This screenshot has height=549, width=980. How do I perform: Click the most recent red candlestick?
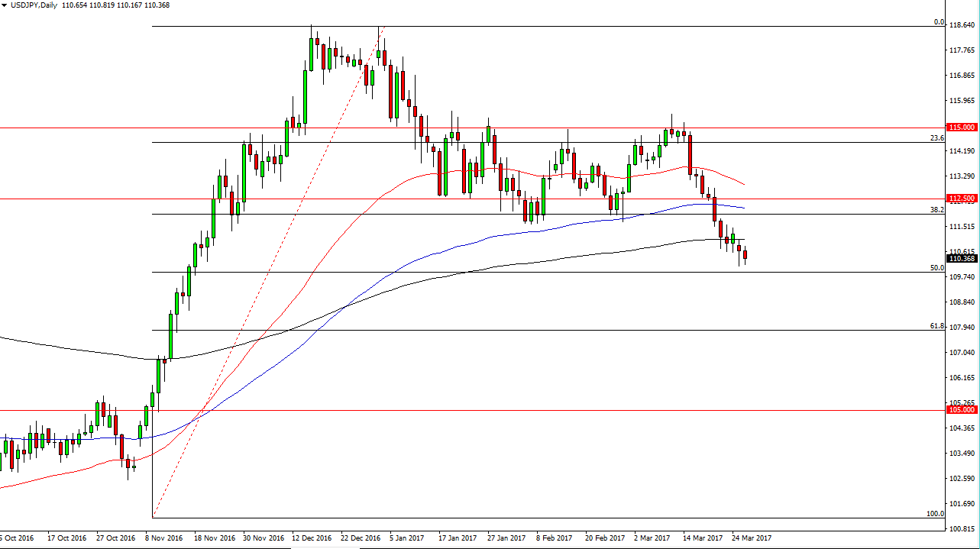tap(746, 255)
